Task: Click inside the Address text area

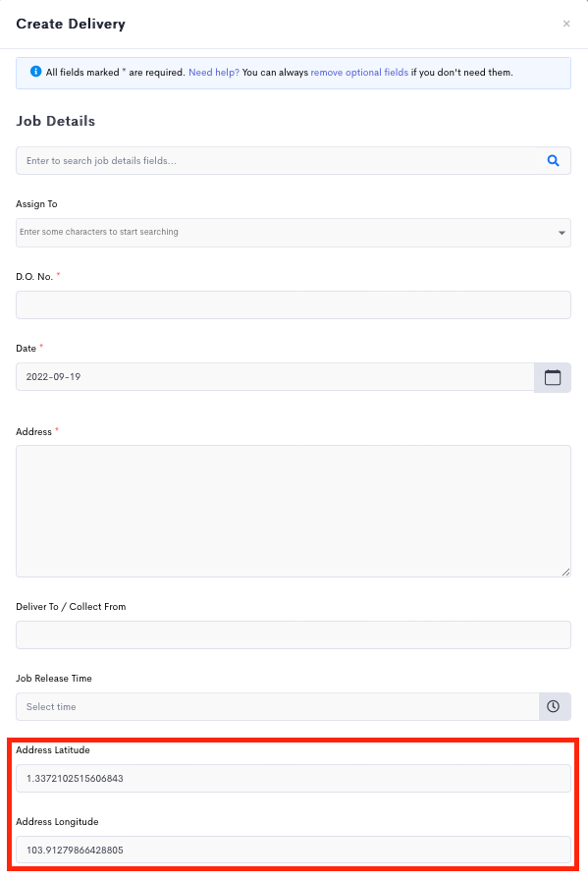Action: 294,512
